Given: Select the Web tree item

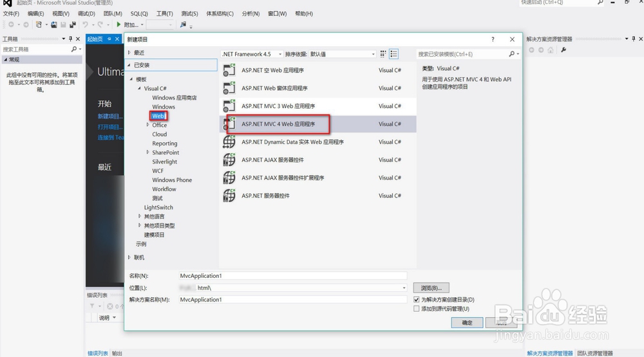Looking at the screenshot, I should [x=158, y=116].
